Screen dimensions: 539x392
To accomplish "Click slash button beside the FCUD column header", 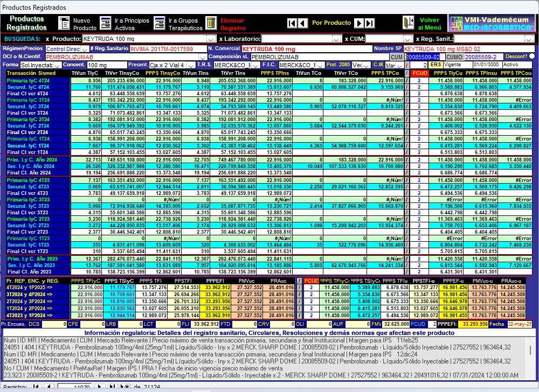I will 407,73.
